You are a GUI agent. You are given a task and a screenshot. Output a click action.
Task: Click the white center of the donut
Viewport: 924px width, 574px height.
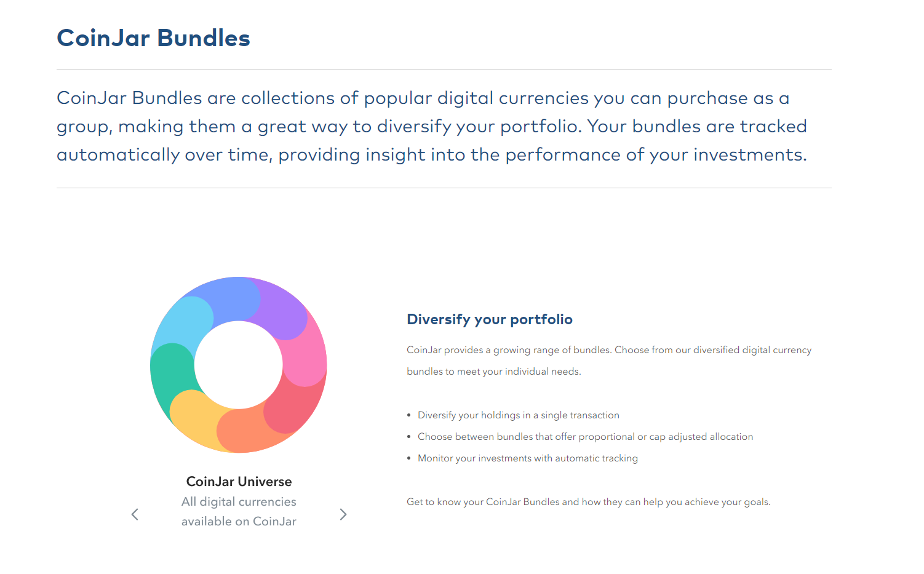pos(239,365)
